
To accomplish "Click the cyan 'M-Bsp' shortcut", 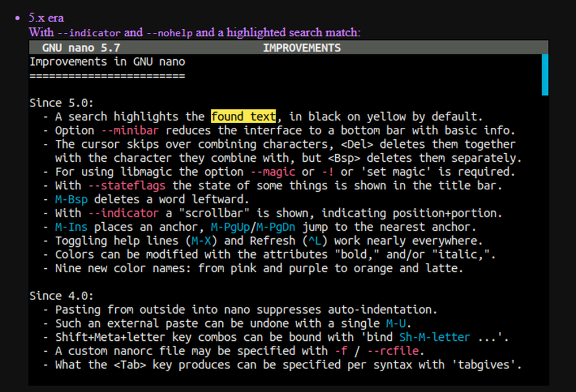I will [71, 199].
